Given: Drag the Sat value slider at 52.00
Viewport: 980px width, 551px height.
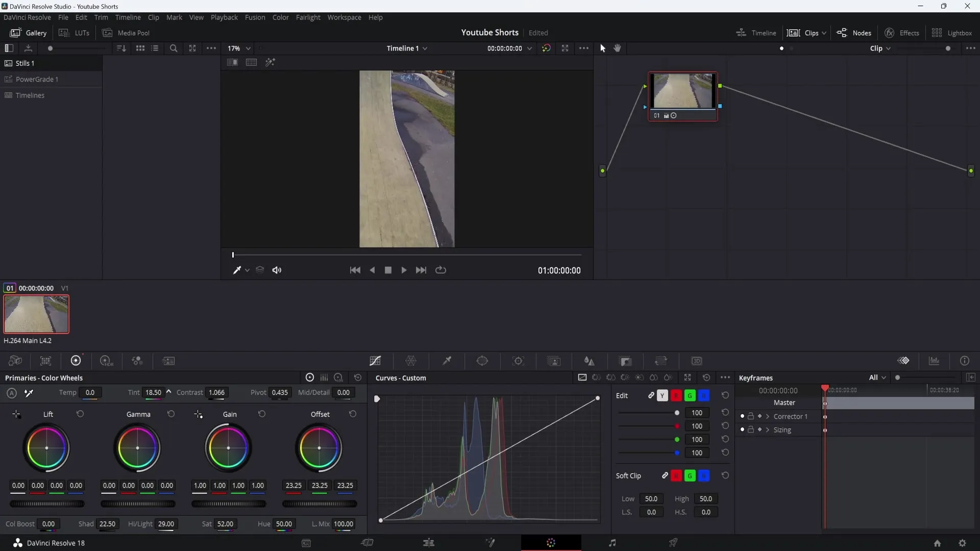Looking at the screenshot, I should tap(226, 523).
